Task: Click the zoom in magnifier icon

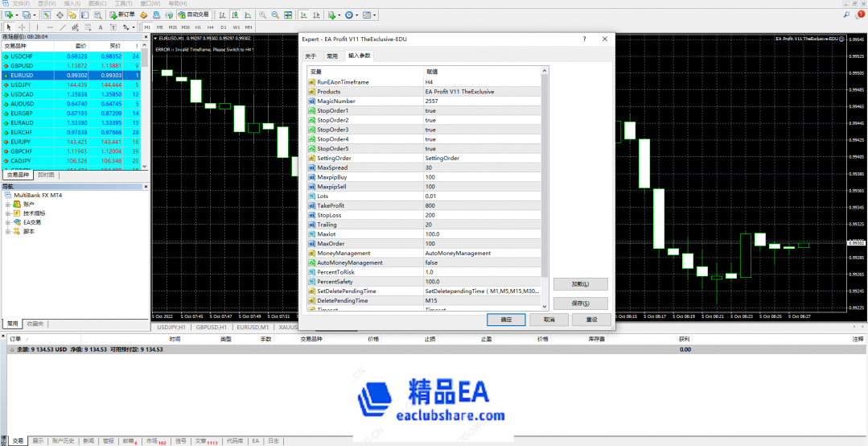Action: 262,15
